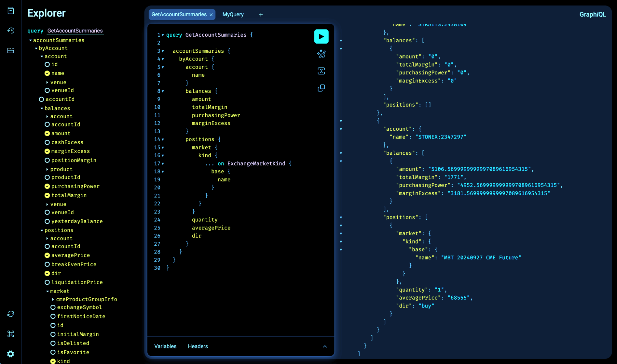Collapse the byAccount tree node
The height and width of the screenshot is (364, 617).
click(36, 48)
